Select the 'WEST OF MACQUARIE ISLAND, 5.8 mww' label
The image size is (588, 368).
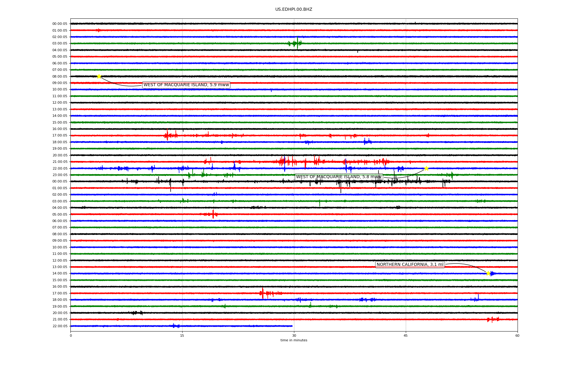(x=339, y=177)
